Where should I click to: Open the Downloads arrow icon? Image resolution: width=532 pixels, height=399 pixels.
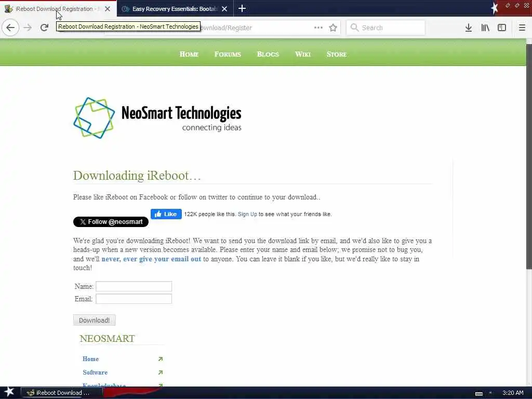(469, 28)
